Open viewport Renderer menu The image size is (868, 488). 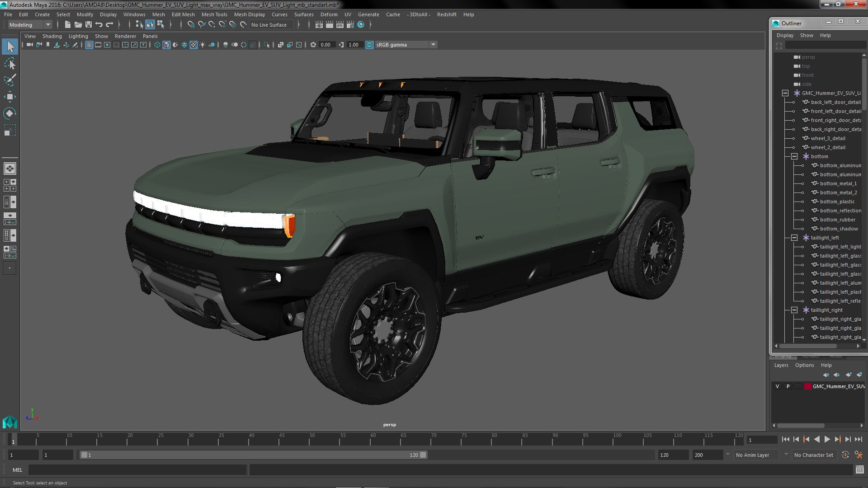pos(125,36)
